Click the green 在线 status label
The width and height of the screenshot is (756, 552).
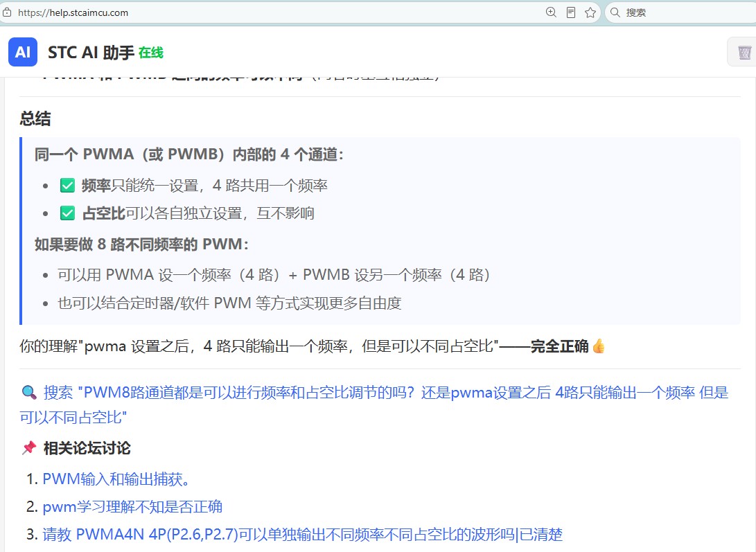(x=151, y=53)
